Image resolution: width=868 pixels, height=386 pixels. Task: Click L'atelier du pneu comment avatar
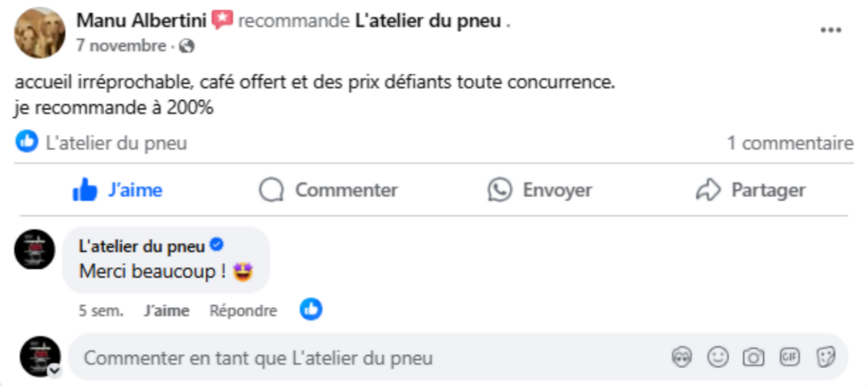35,249
